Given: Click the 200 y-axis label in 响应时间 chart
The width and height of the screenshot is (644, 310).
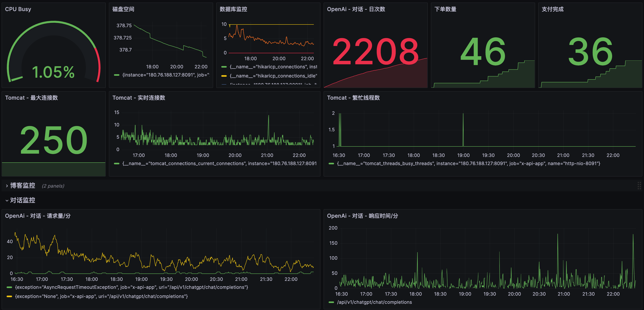Looking at the screenshot, I should pyautogui.click(x=333, y=228).
